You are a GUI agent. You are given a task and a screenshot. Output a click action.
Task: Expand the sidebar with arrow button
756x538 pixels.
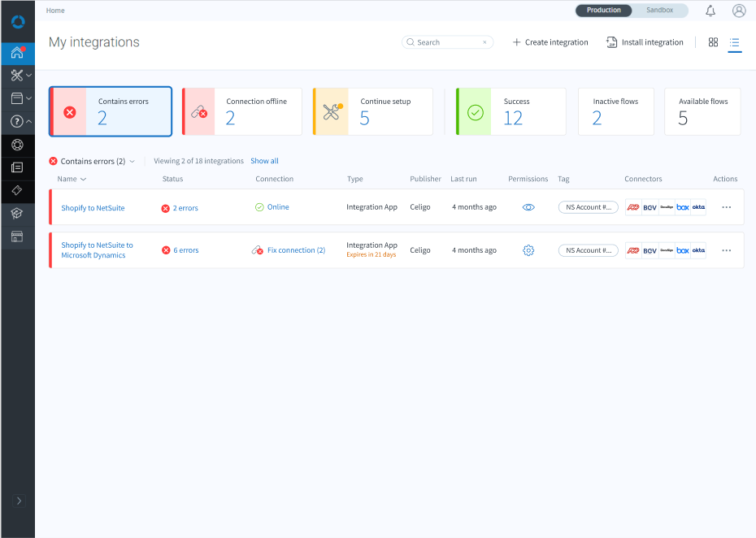pos(20,501)
